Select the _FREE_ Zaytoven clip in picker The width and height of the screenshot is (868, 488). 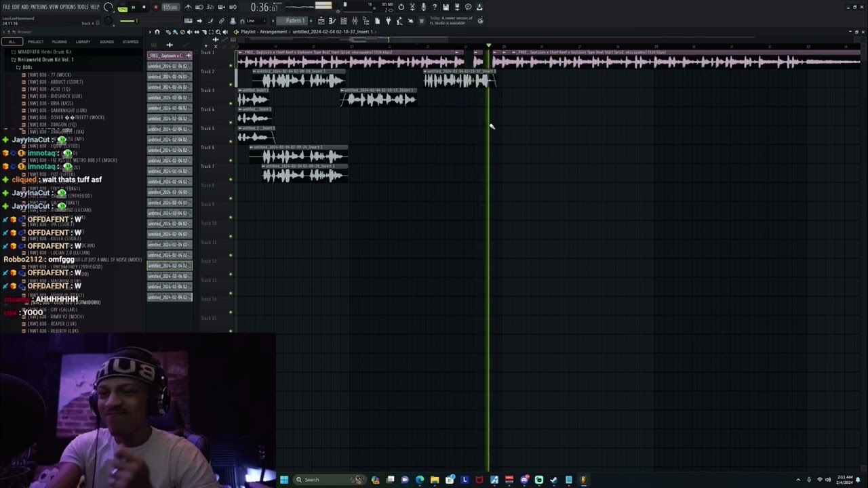(x=170, y=56)
